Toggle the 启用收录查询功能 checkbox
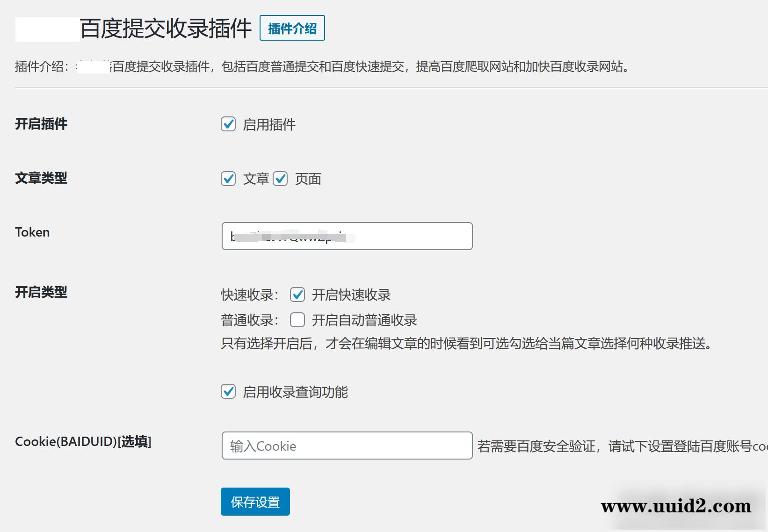 click(x=228, y=392)
